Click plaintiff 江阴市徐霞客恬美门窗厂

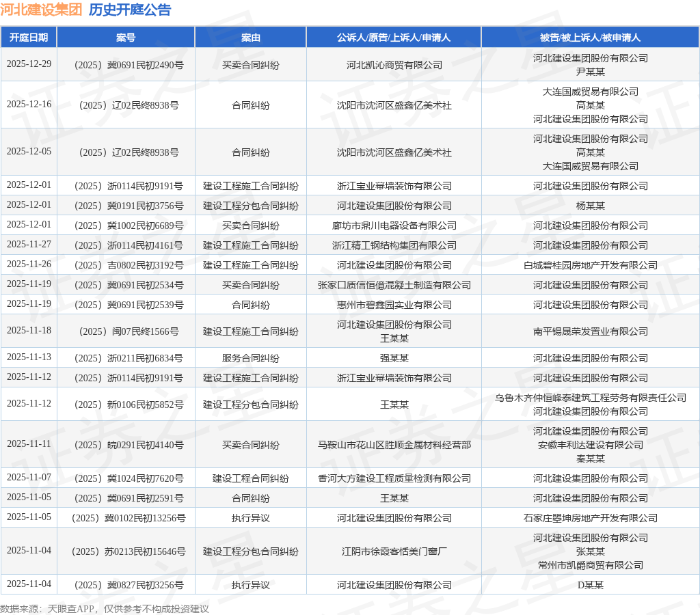pyautogui.click(x=394, y=551)
